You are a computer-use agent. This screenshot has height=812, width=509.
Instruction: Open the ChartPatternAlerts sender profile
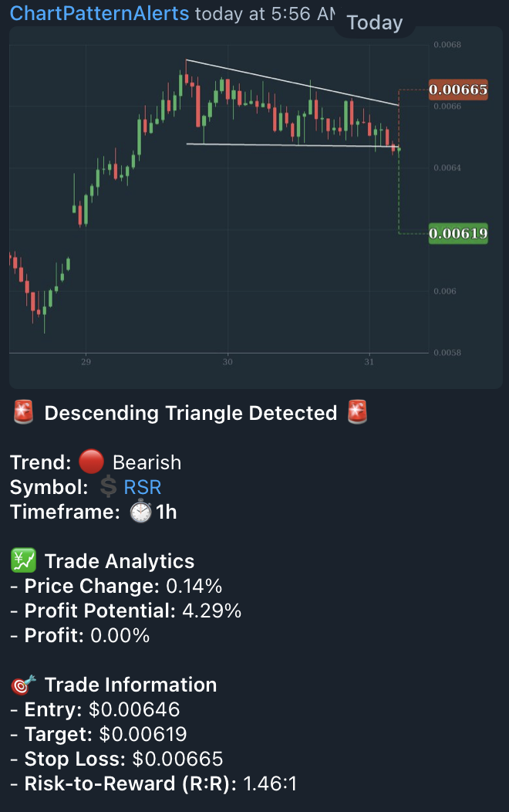coord(99,13)
